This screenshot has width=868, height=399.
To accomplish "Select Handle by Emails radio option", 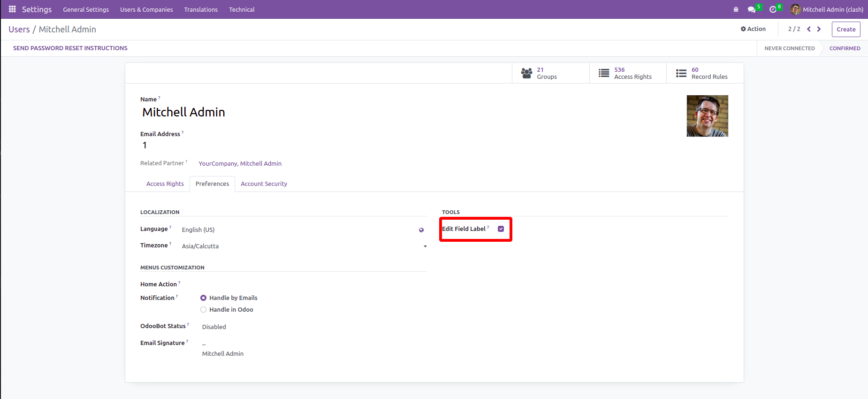I will tap(204, 298).
